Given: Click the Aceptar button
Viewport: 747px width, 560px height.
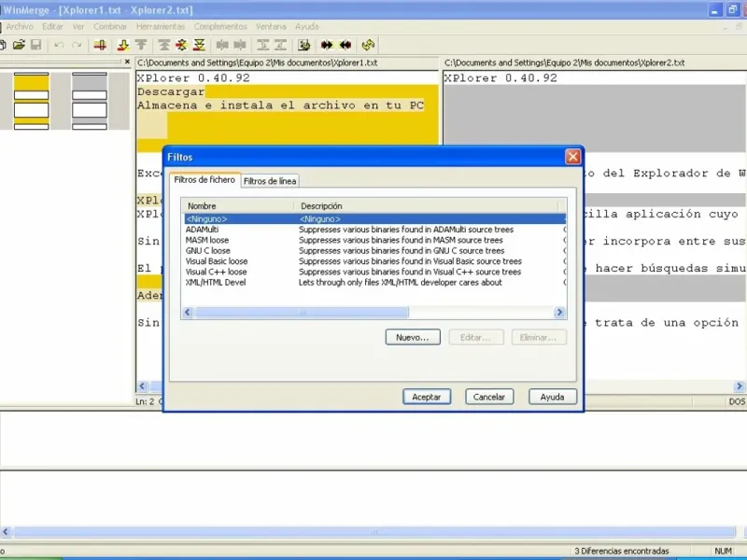Looking at the screenshot, I should (x=427, y=397).
